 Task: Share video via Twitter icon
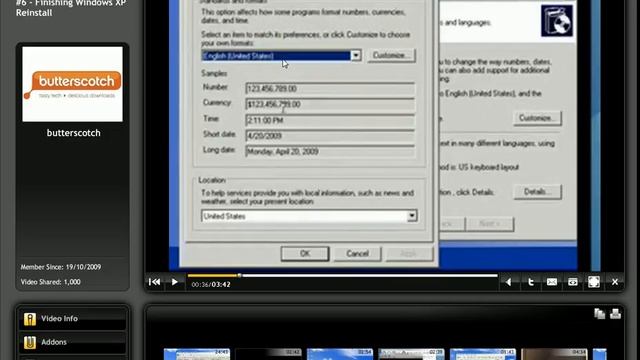point(531,282)
